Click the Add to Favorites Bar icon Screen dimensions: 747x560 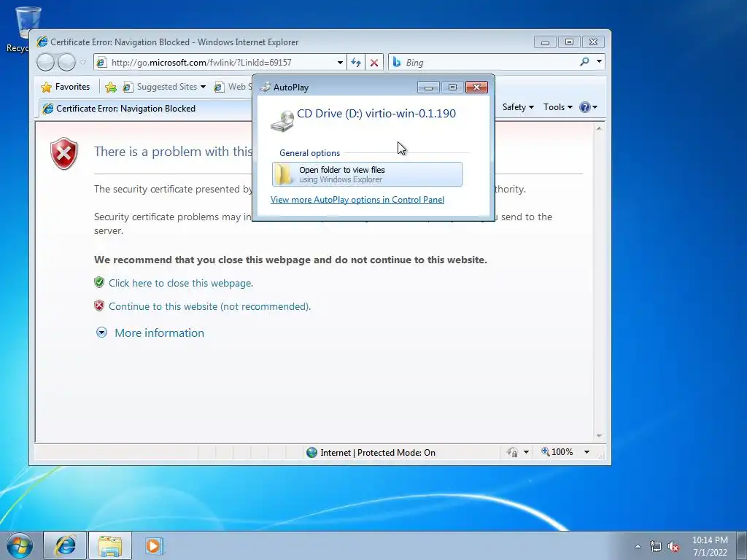click(x=111, y=87)
